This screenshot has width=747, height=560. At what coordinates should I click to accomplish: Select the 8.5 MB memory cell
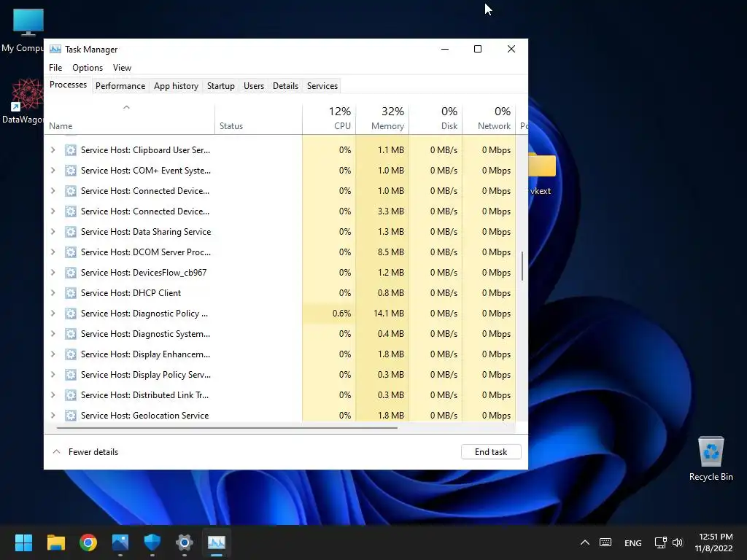(x=382, y=252)
